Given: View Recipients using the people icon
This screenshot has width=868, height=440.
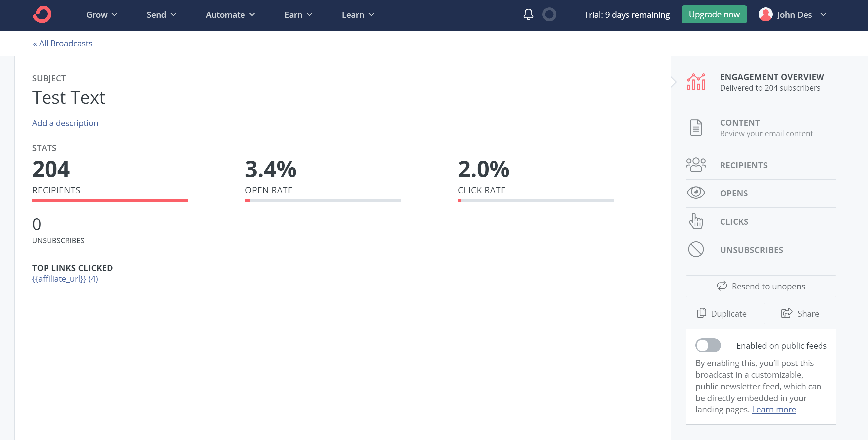Looking at the screenshot, I should [696, 165].
